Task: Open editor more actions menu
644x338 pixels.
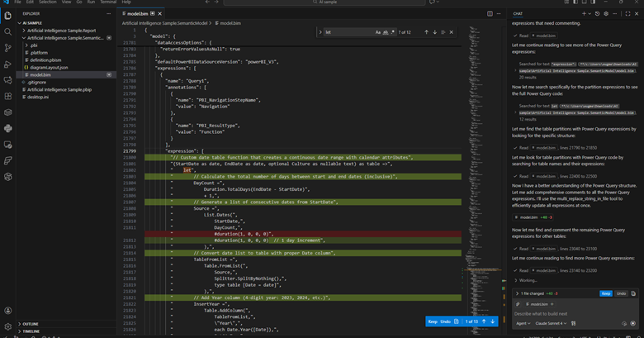Action: pyautogui.click(x=499, y=13)
